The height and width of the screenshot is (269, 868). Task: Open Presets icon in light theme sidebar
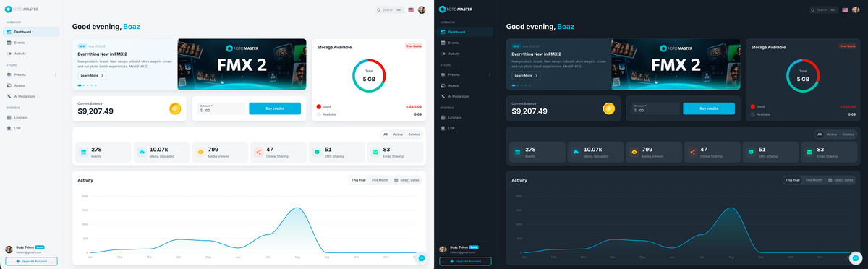9,74
